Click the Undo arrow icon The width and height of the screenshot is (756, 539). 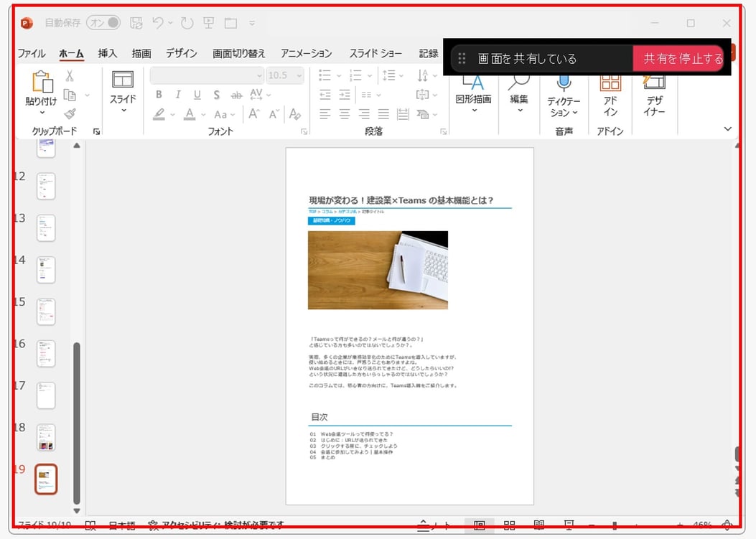(x=158, y=23)
